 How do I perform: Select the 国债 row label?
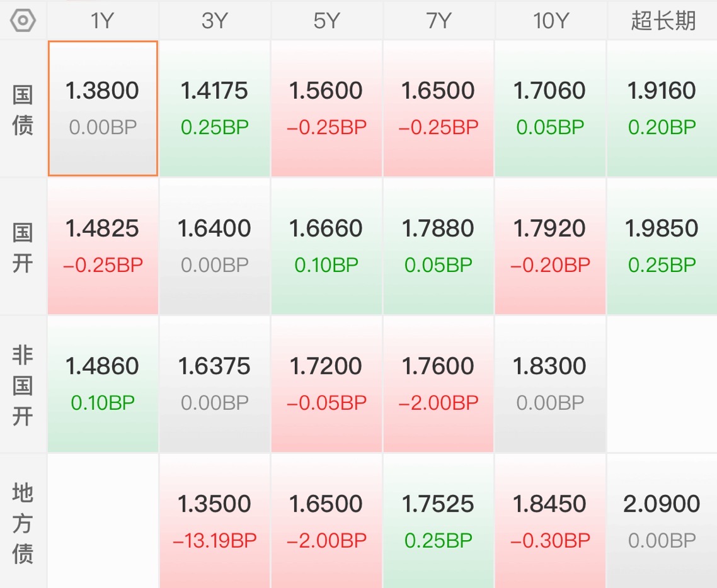[23, 109]
